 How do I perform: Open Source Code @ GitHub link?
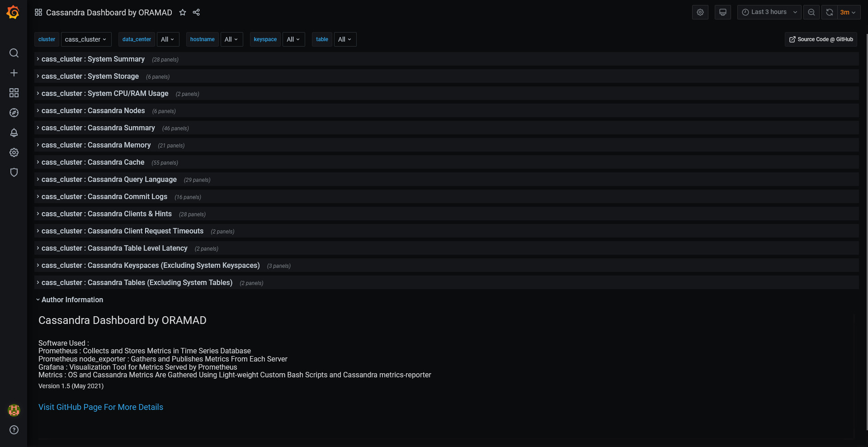tap(821, 39)
